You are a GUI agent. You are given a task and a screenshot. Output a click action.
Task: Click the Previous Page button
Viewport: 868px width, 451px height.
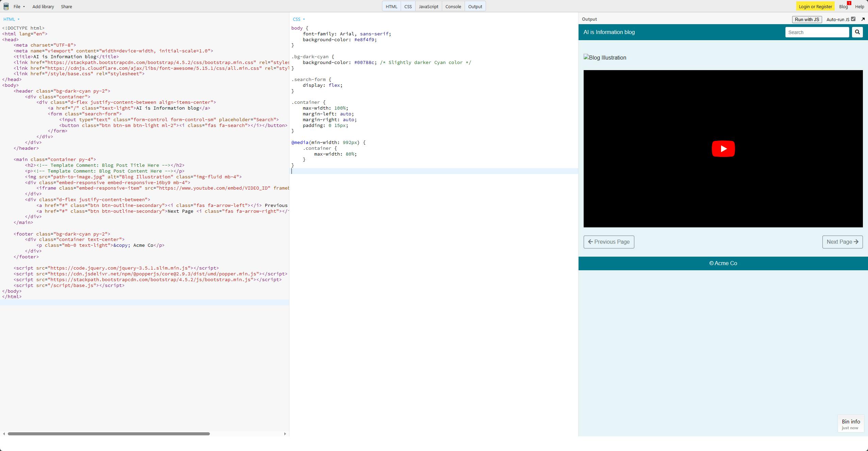pyautogui.click(x=609, y=242)
